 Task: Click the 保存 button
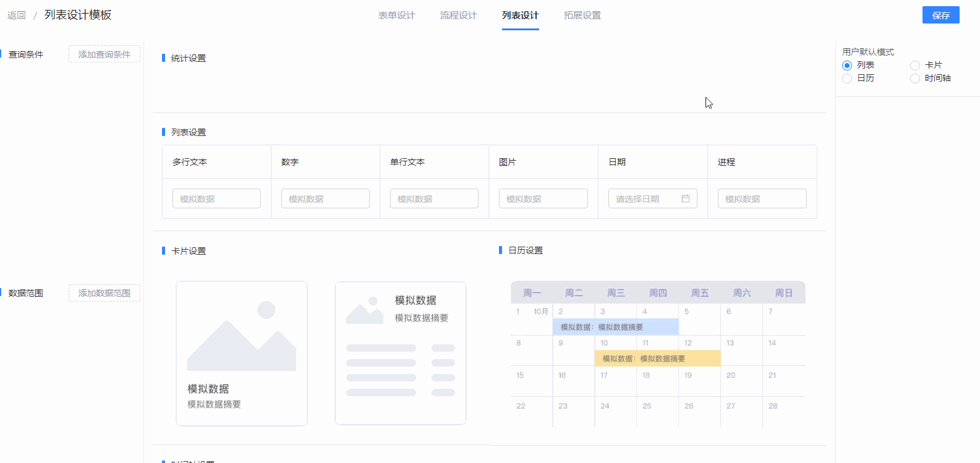[x=940, y=15]
